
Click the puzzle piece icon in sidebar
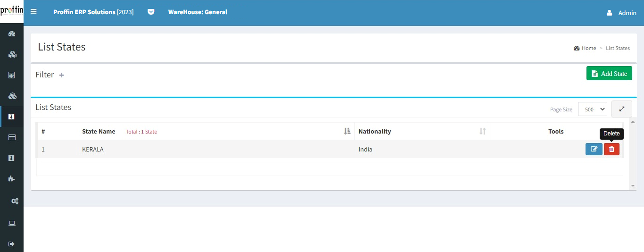point(12,178)
